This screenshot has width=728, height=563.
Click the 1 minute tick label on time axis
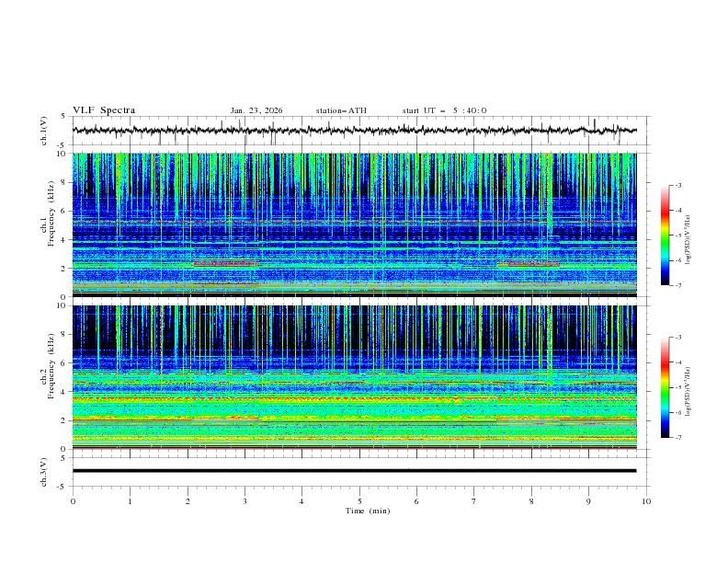(x=130, y=501)
